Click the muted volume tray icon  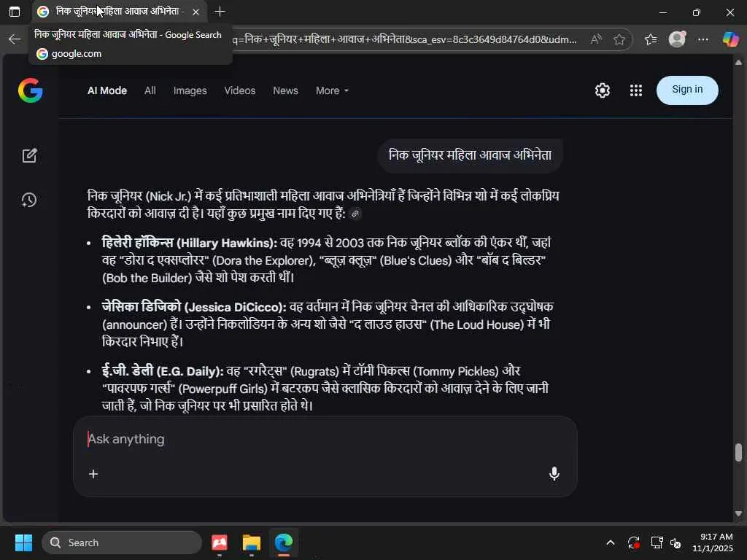point(676,542)
